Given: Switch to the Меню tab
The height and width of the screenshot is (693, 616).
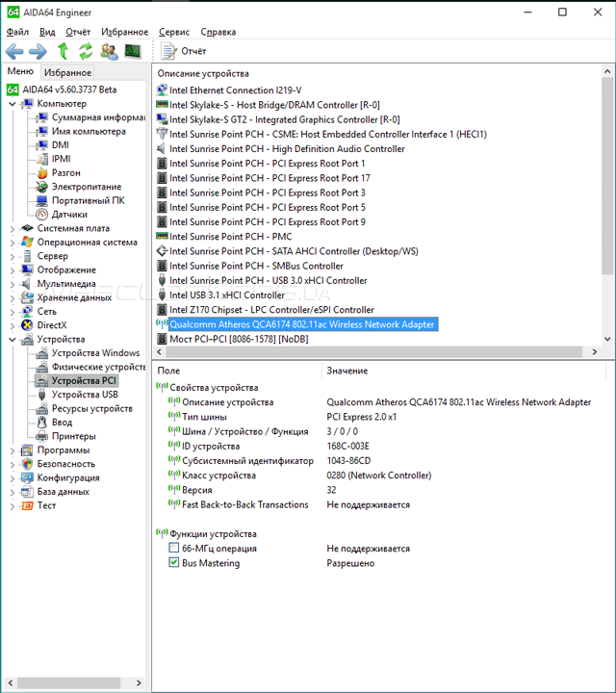Looking at the screenshot, I should (x=20, y=71).
